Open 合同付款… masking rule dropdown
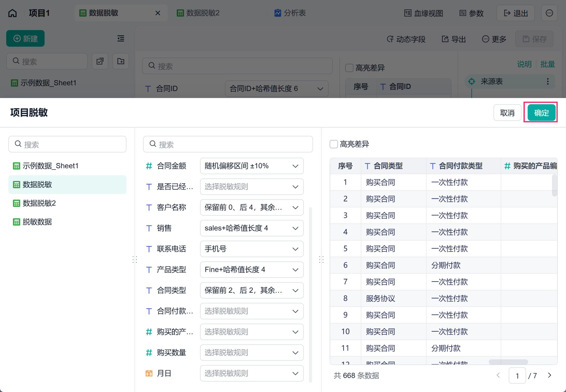 tap(252, 311)
